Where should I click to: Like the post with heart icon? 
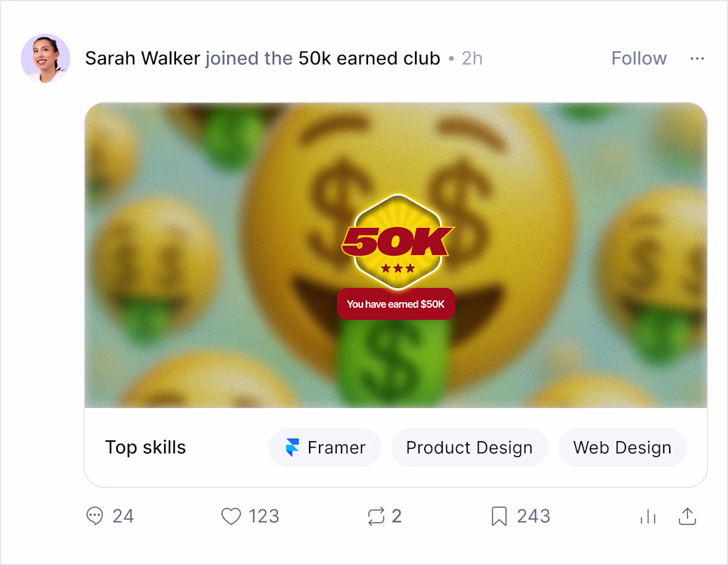(231, 516)
